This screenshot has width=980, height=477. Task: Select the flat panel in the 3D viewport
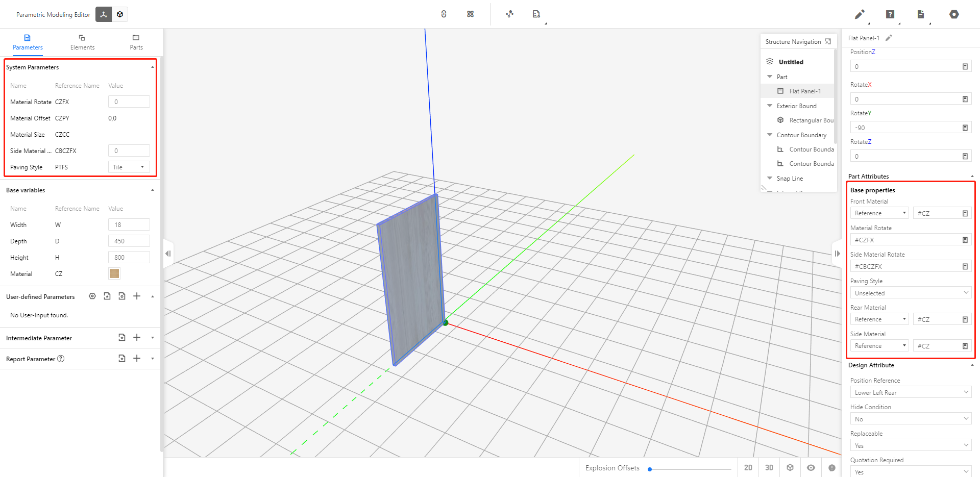click(x=411, y=280)
